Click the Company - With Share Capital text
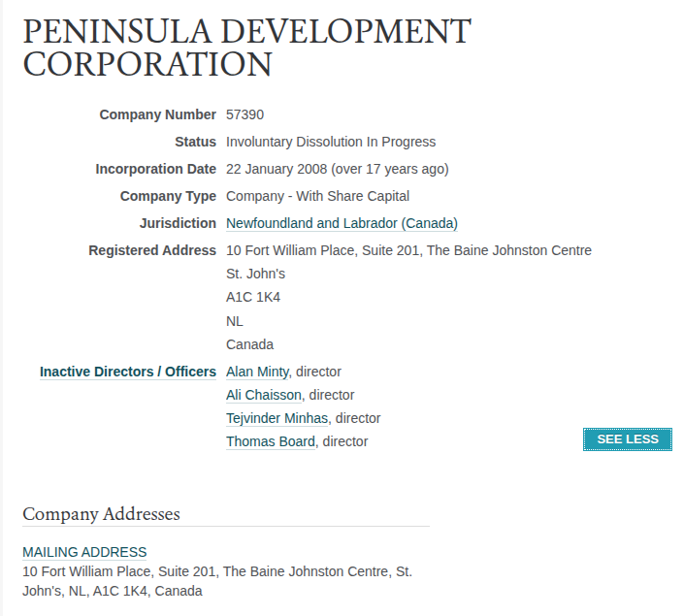 pos(317,196)
